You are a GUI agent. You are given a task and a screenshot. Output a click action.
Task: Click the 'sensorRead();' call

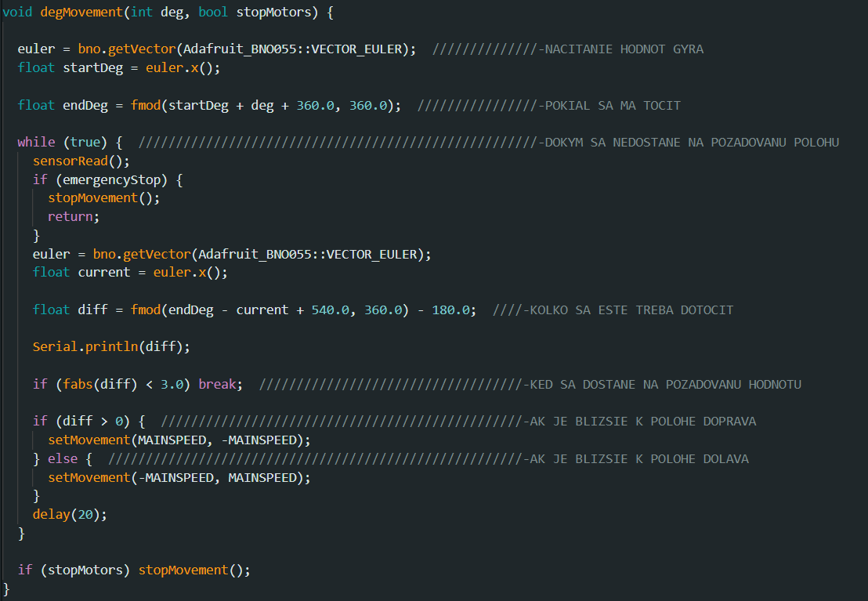coord(81,161)
